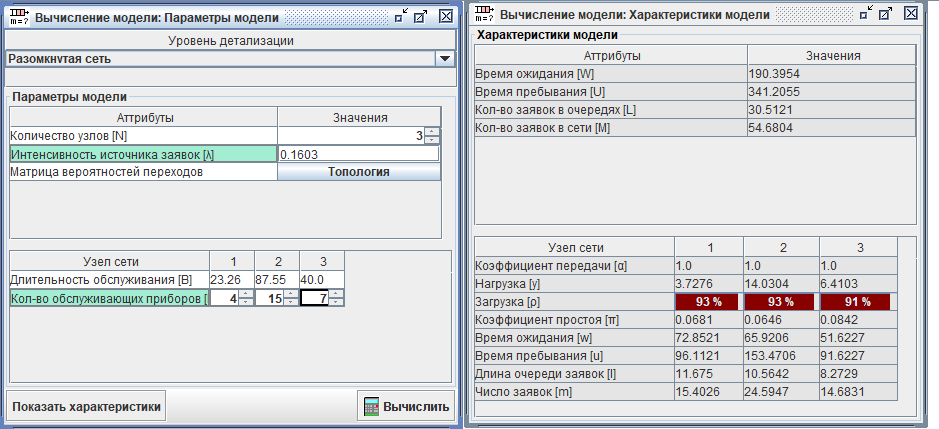Click node 3 load bar 91 %
This screenshot has height=429, width=939.
[856, 302]
